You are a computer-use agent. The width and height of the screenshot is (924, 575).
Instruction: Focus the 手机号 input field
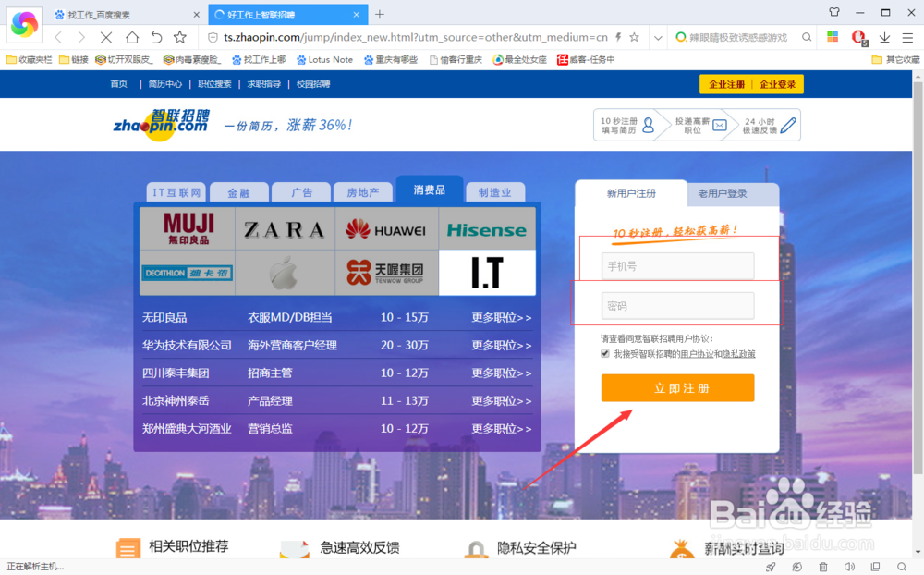[x=677, y=266]
